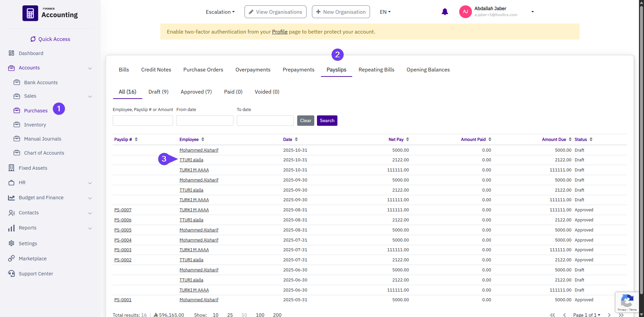The width and height of the screenshot is (644, 317).
Task: Switch to the Repeating Bills tab
Action: pyautogui.click(x=376, y=70)
